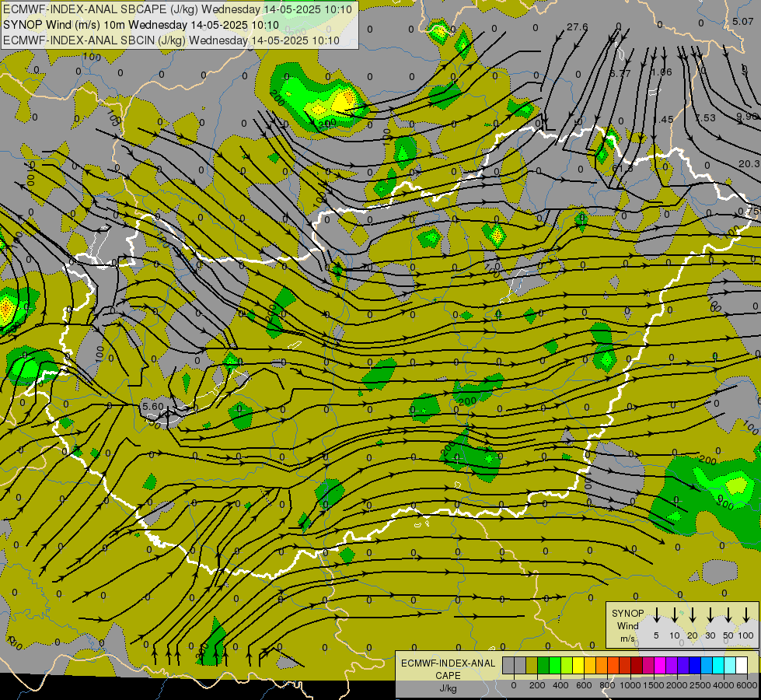Select the red swatch left of 1000 tick
761x700 pixels.
coord(625,666)
